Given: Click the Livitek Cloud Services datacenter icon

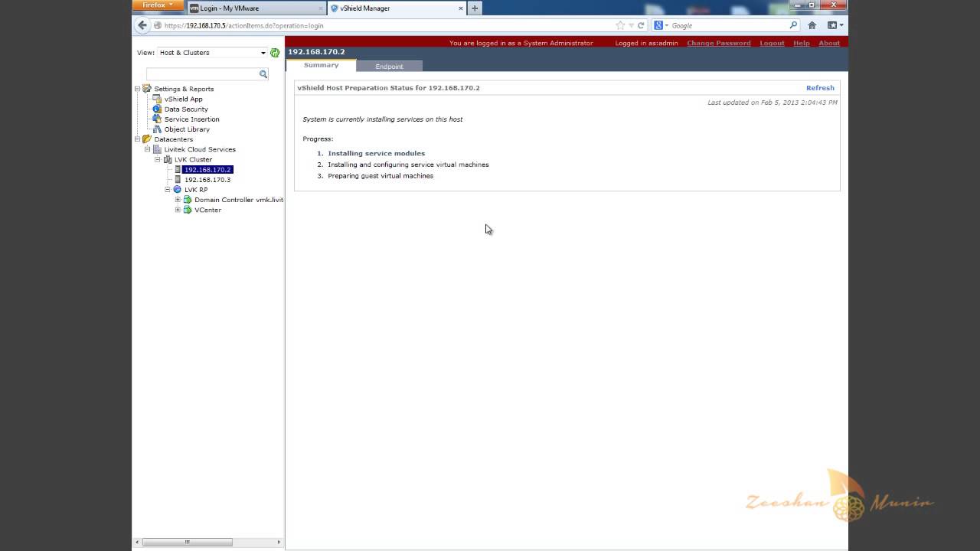Looking at the screenshot, I should (x=157, y=149).
